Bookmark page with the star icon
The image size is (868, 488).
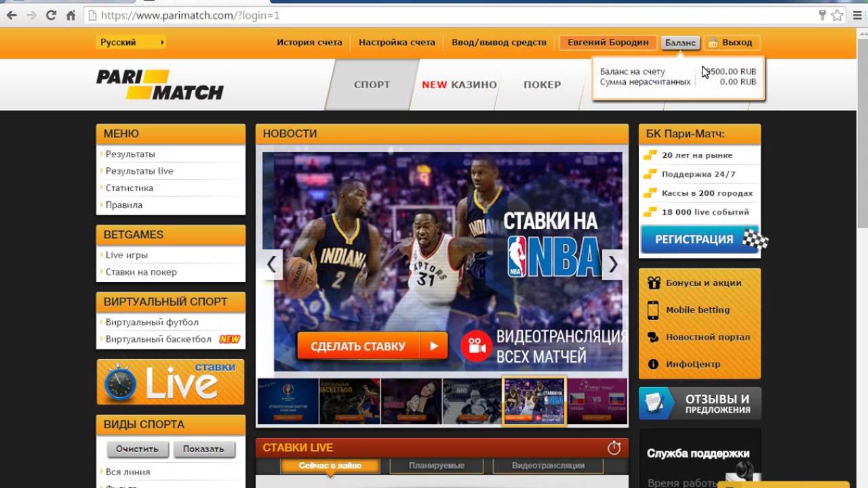pos(837,15)
